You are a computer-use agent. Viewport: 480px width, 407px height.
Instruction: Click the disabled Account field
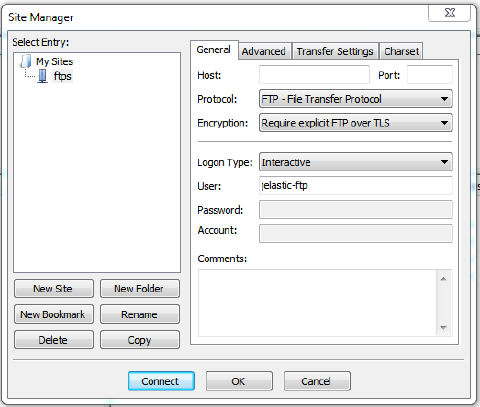(x=356, y=233)
